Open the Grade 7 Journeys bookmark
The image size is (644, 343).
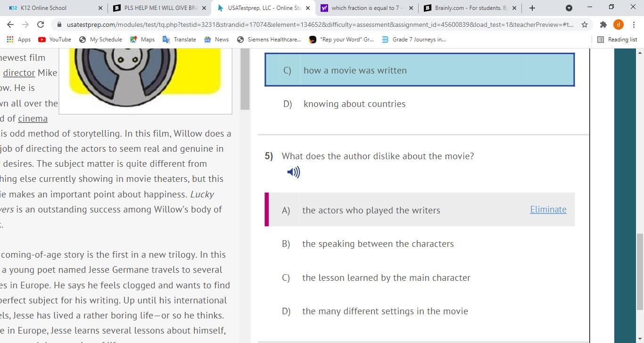(x=413, y=40)
